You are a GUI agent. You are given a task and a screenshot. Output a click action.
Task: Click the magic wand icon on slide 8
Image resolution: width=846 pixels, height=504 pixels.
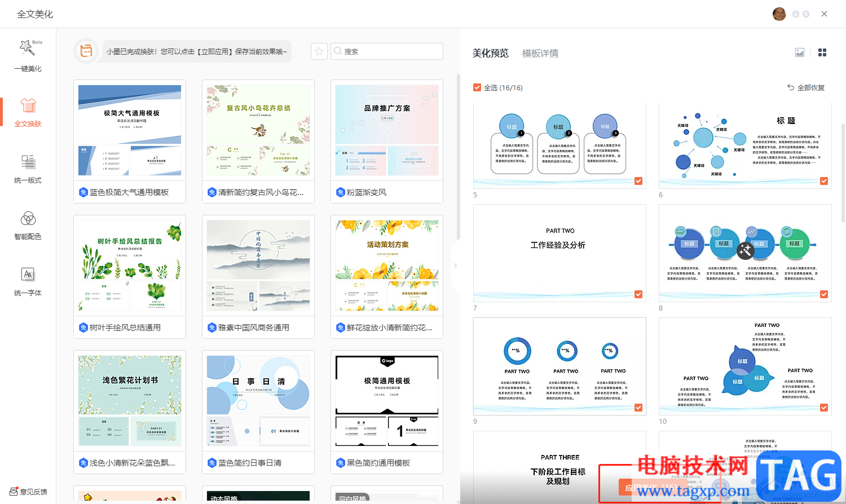[x=745, y=250]
